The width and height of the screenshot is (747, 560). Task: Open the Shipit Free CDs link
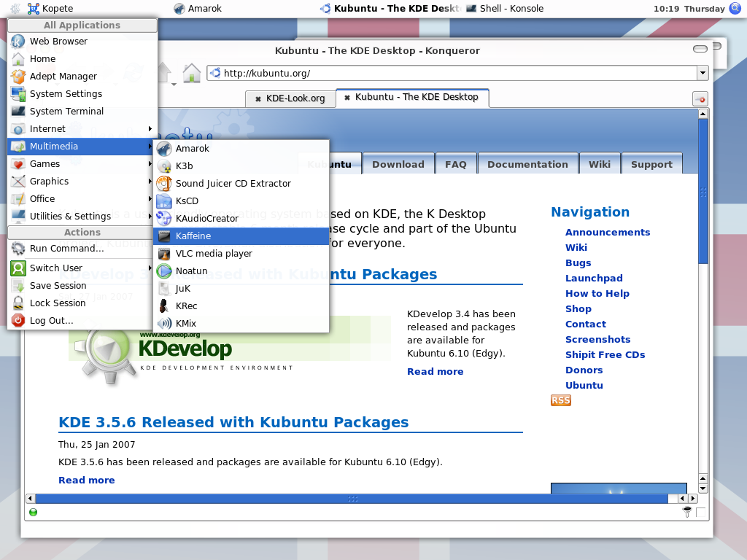coord(605,355)
